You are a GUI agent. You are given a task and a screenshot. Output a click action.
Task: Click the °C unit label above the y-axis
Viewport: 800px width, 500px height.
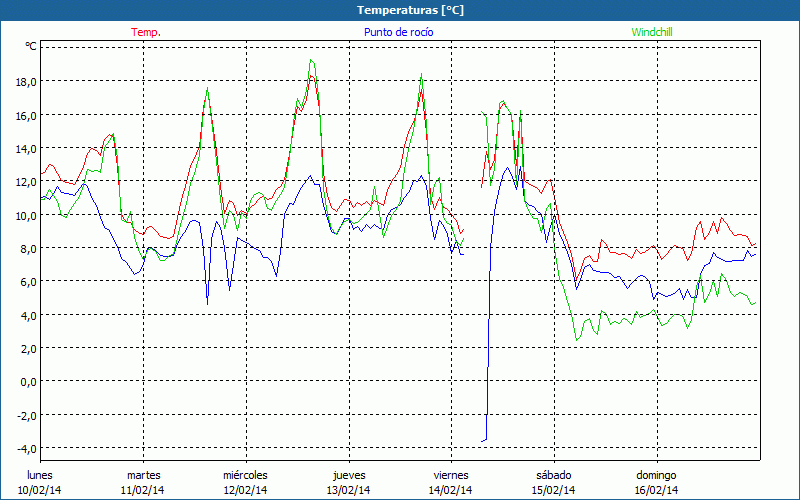(x=30, y=46)
